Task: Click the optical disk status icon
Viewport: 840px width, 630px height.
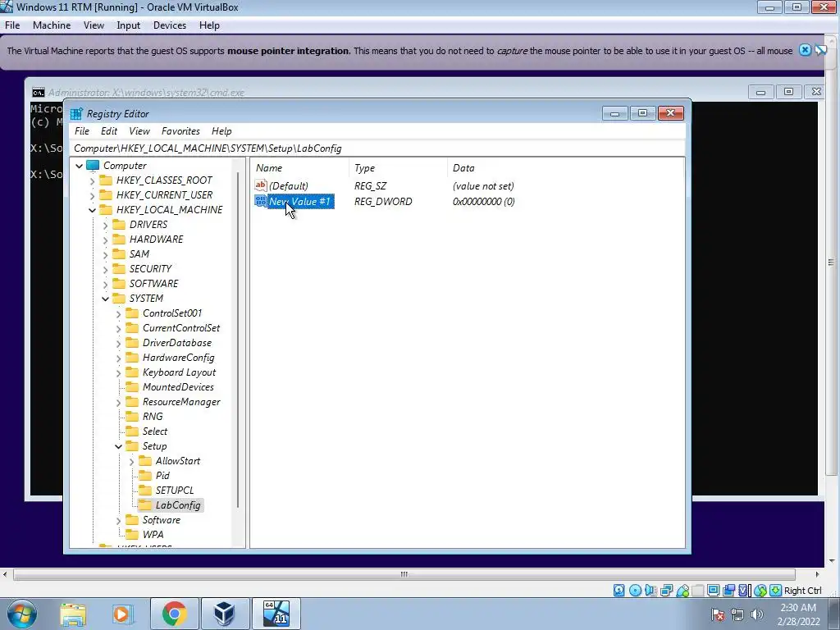Action: click(x=635, y=591)
